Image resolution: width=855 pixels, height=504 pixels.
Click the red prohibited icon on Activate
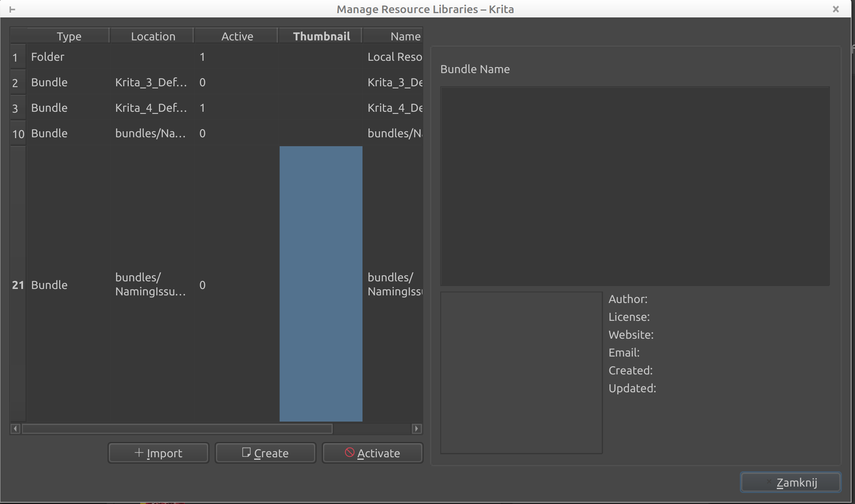point(349,453)
